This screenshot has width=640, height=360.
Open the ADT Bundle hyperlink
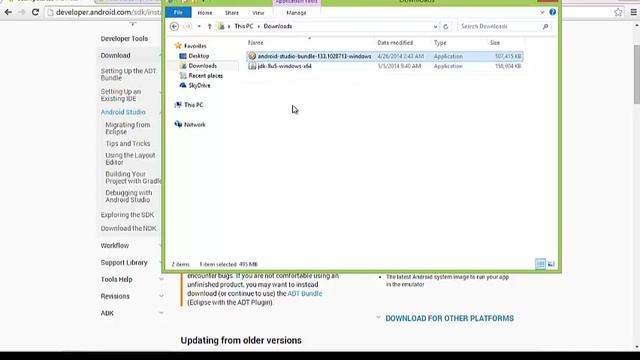pyautogui.click(x=305, y=293)
